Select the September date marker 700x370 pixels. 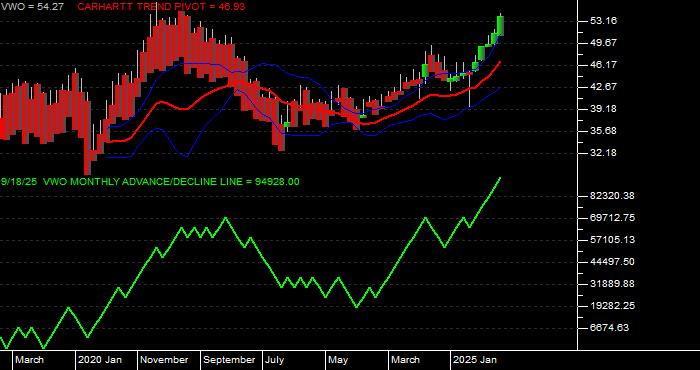tap(229, 360)
